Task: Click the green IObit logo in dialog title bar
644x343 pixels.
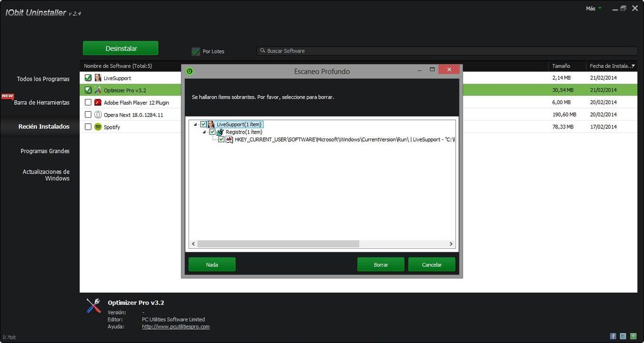Action: (189, 71)
